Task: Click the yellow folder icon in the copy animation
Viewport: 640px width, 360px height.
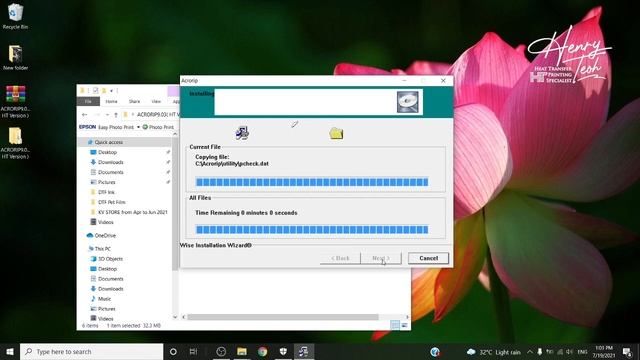Action: [336, 133]
